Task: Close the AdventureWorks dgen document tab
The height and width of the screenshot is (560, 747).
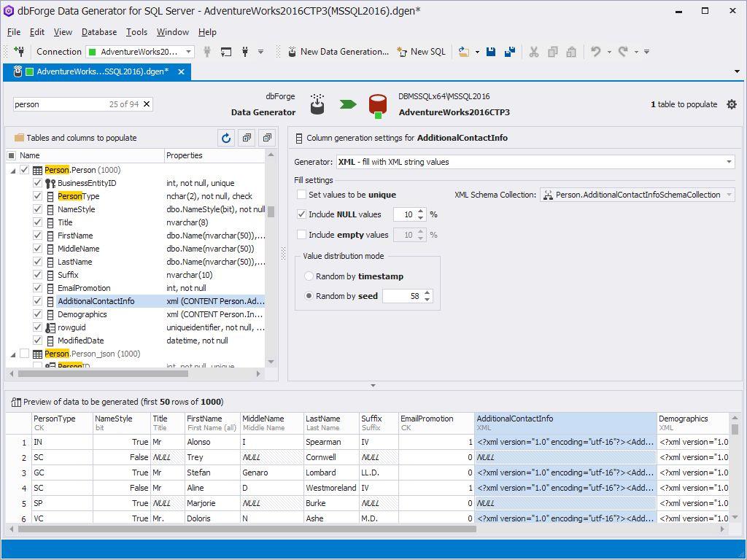Action: tap(181, 72)
